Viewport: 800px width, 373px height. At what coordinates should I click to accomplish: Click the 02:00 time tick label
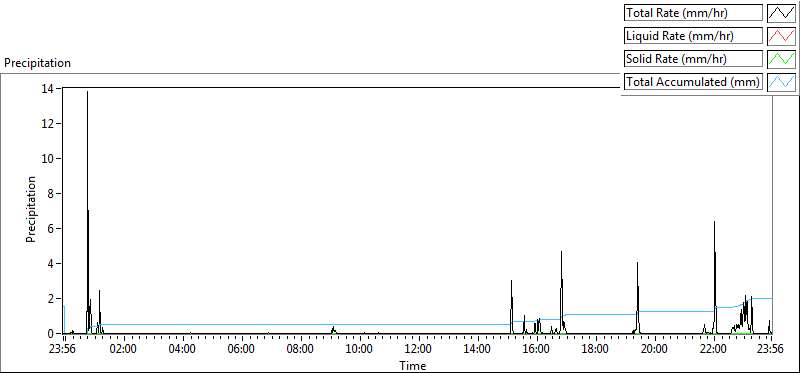[x=123, y=350]
